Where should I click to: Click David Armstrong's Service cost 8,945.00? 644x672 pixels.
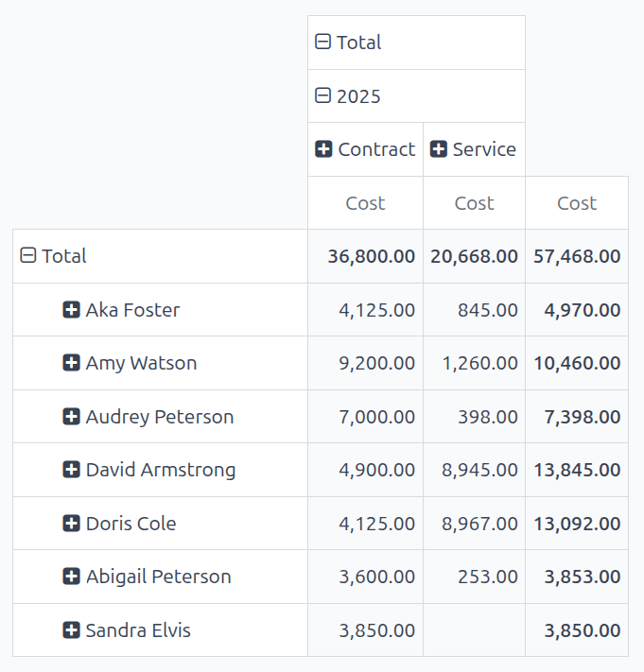(479, 470)
